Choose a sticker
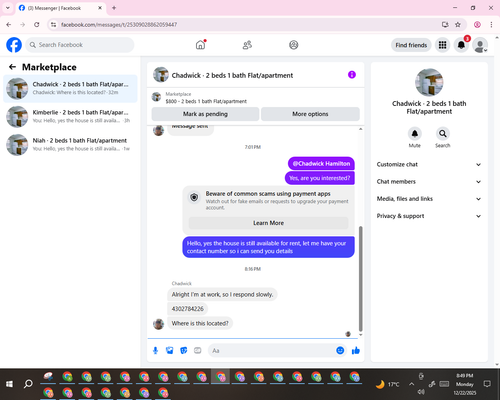This screenshot has height=400, width=500. (184, 350)
